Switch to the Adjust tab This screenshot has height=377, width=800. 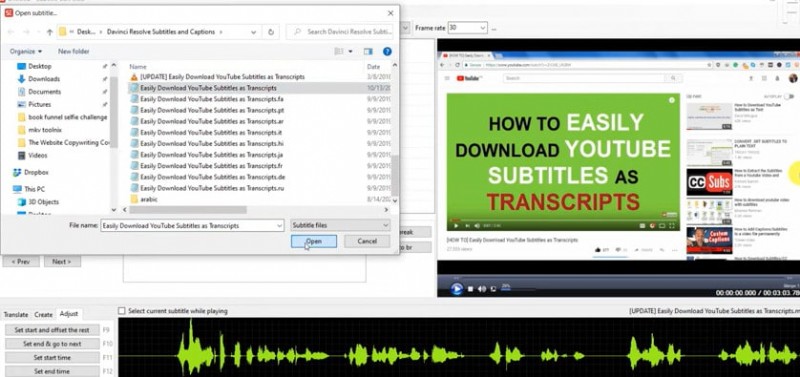point(69,314)
